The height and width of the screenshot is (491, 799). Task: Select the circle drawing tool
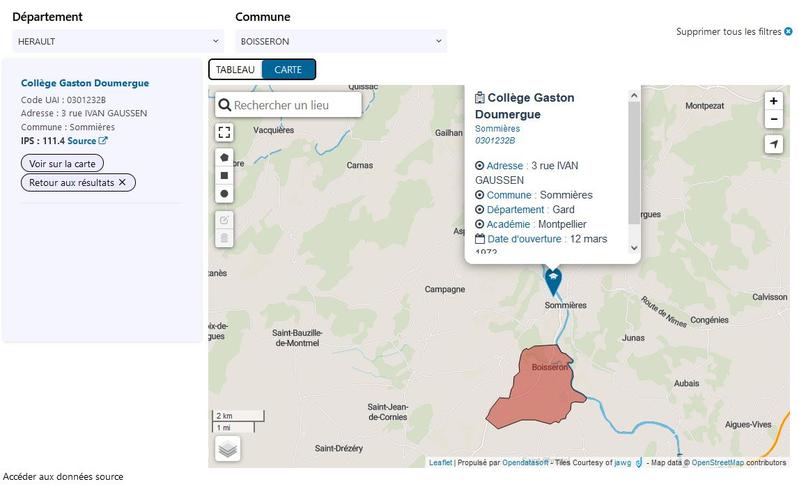pyautogui.click(x=224, y=194)
